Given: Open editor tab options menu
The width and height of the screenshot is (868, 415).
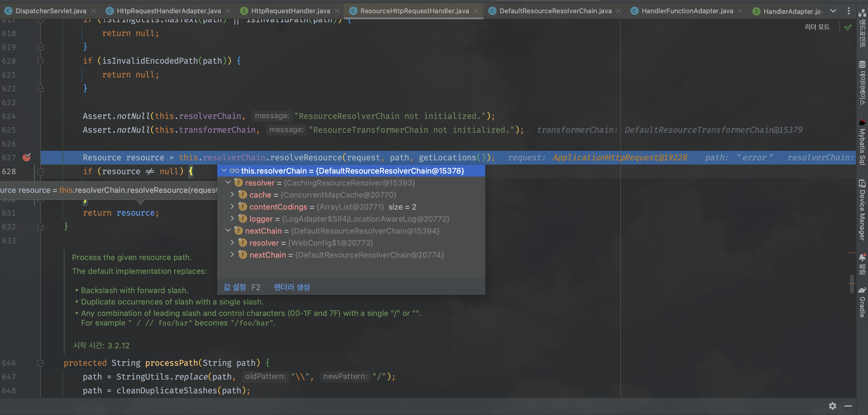Looking at the screenshot, I should (849, 11).
